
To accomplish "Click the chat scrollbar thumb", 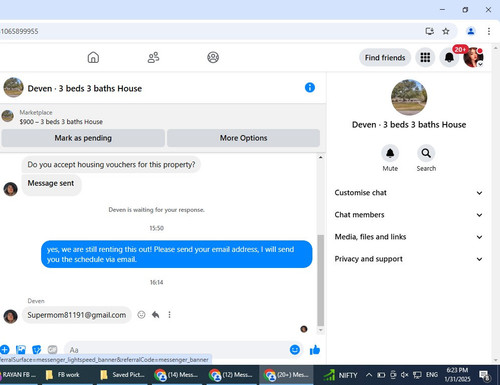I will pyautogui.click(x=320, y=280).
